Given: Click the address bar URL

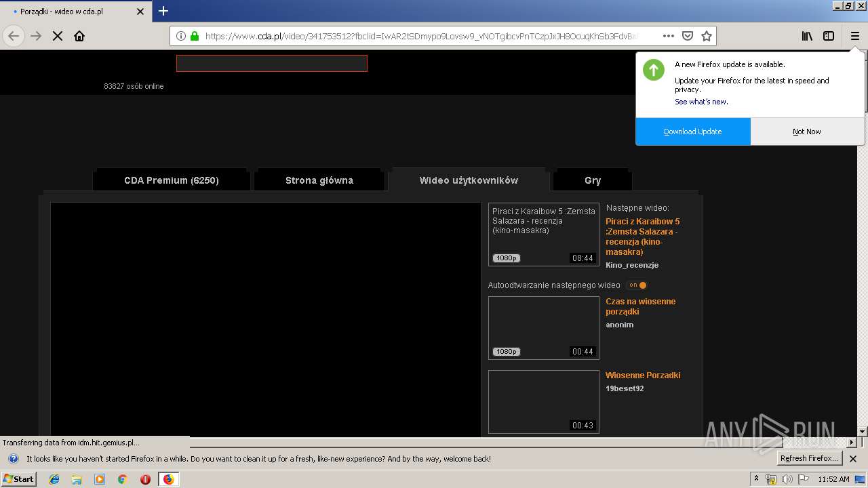Looking at the screenshot, I should click(x=420, y=36).
